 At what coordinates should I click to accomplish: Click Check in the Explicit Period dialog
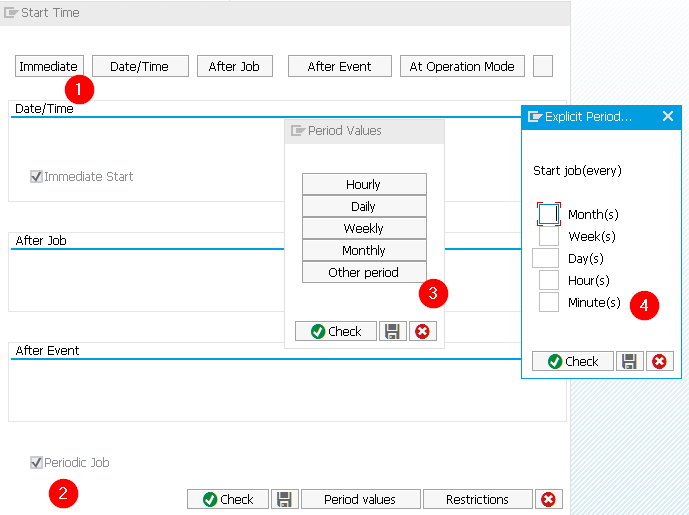click(x=573, y=361)
